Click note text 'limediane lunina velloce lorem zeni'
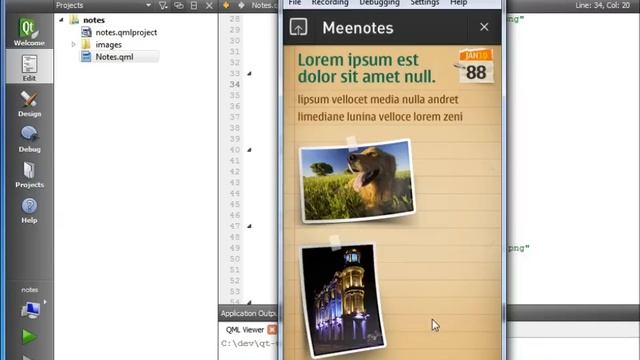Image resolution: width=640 pixels, height=360 pixels. (380, 116)
